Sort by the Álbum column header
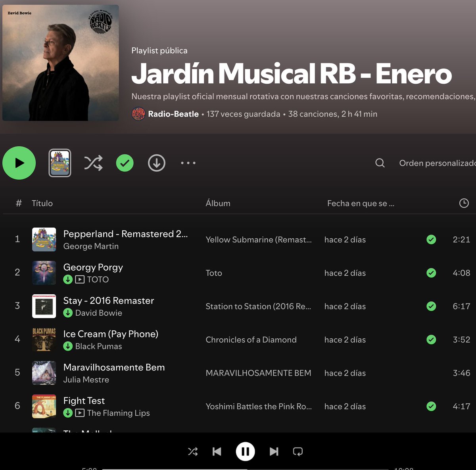The width and height of the screenshot is (476, 470). [x=218, y=203]
